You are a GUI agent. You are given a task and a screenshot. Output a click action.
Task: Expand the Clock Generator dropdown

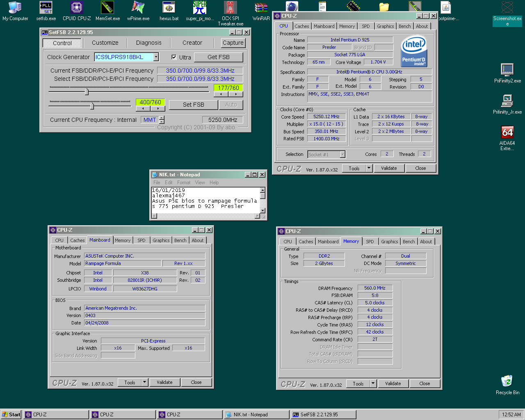(x=156, y=57)
